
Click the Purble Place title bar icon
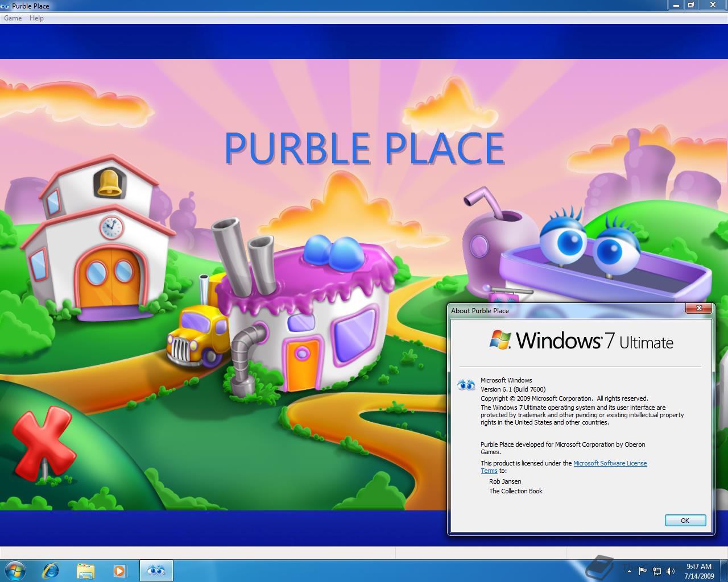tap(6, 6)
